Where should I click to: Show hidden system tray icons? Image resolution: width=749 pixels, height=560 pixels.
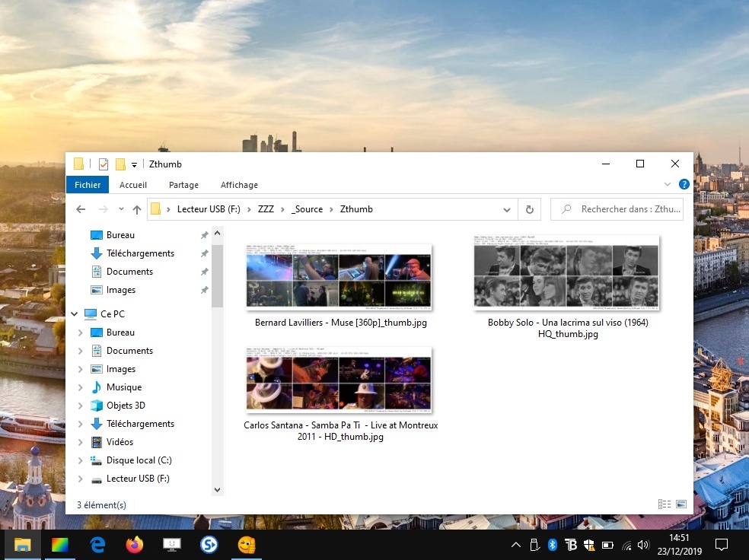point(516,545)
